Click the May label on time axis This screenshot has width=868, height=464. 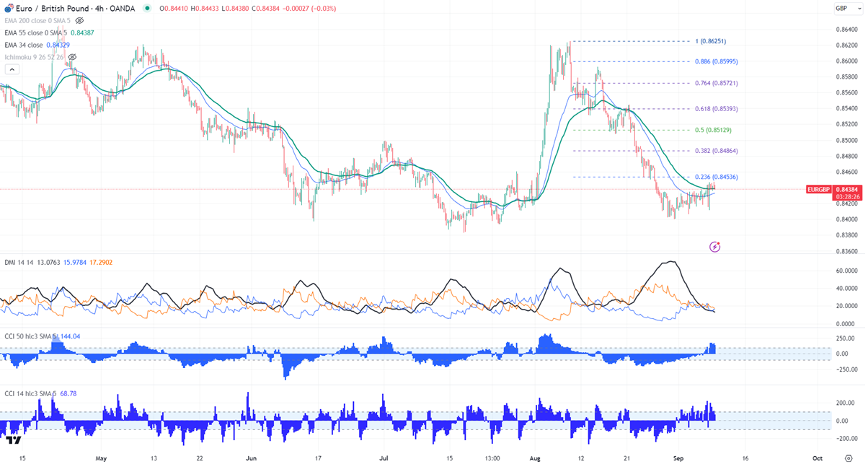point(101,458)
